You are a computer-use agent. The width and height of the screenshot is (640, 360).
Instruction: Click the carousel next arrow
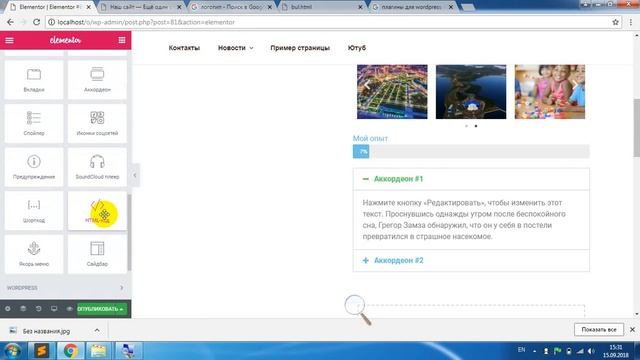click(575, 85)
